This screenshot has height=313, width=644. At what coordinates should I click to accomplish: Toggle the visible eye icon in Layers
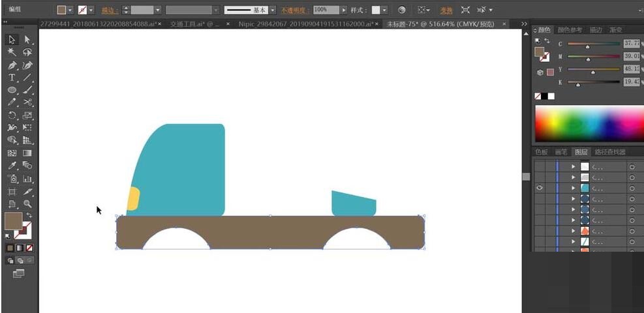pos(540,188)
